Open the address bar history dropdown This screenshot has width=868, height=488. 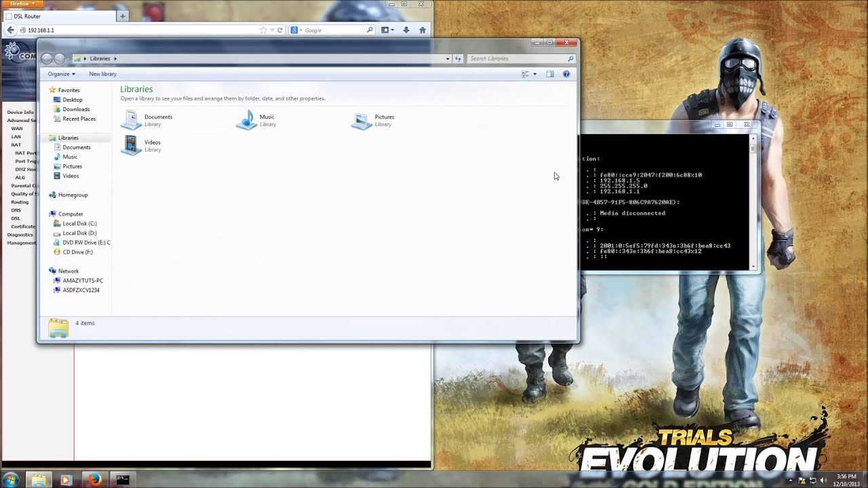point(447,58)
